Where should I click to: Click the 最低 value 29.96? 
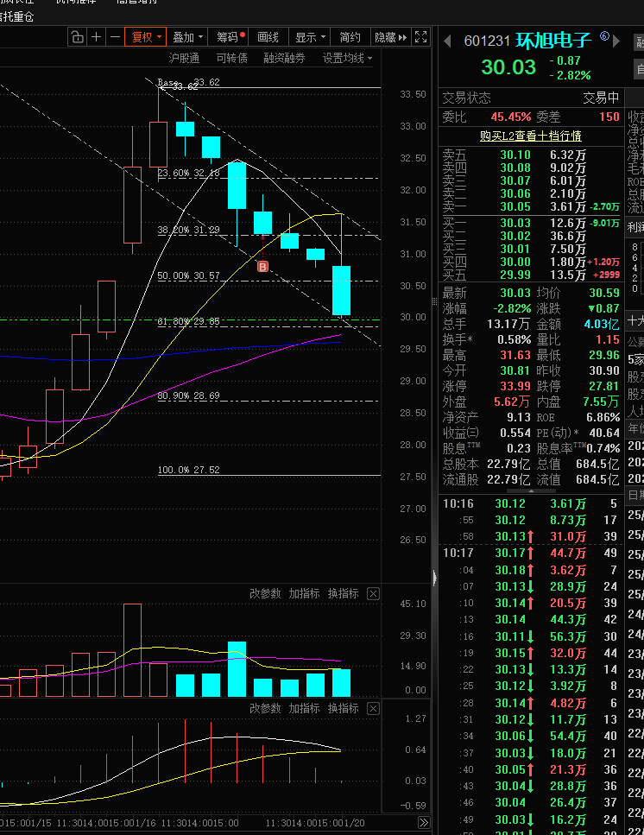tap(604, 355)
